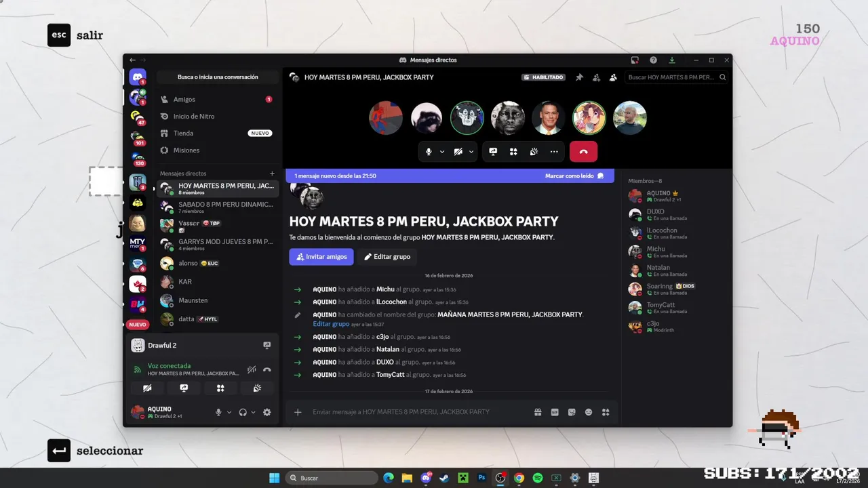The height and width of the screenshot is (488, 868).
Task: Open direct message with KAR
Action: point(217,281)
